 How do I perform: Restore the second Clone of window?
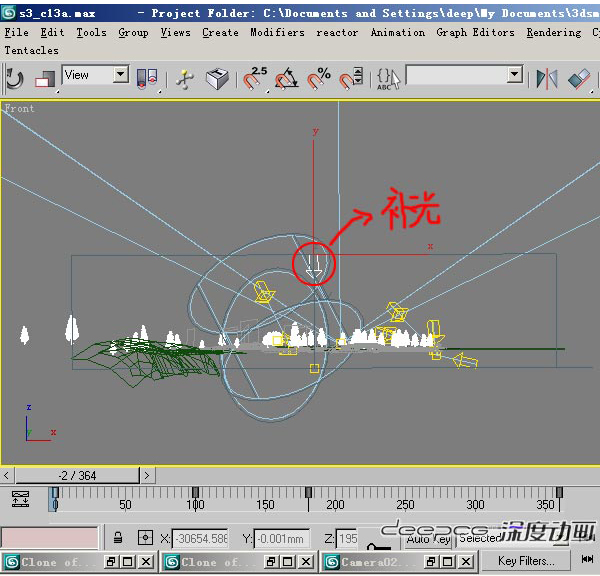271,562
